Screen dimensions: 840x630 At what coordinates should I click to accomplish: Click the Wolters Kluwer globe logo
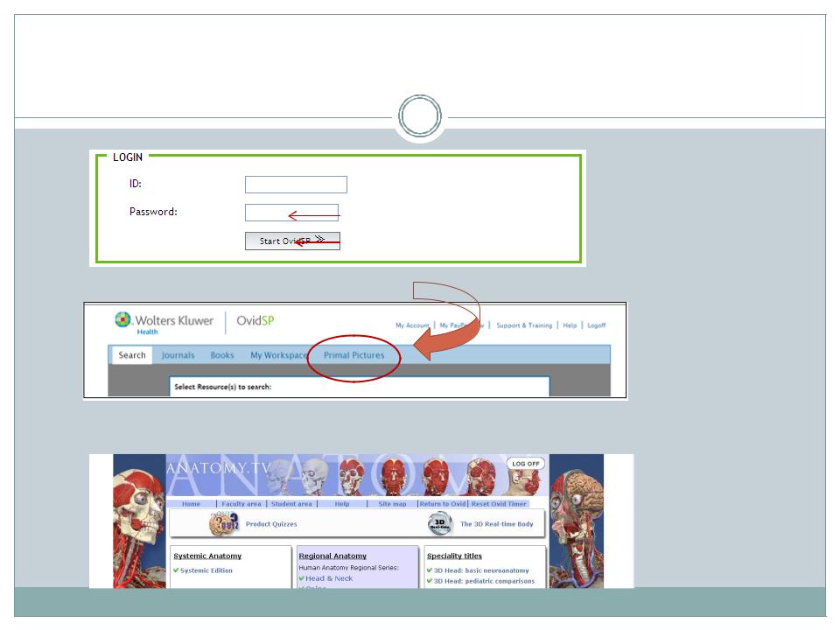pos(122,320)
